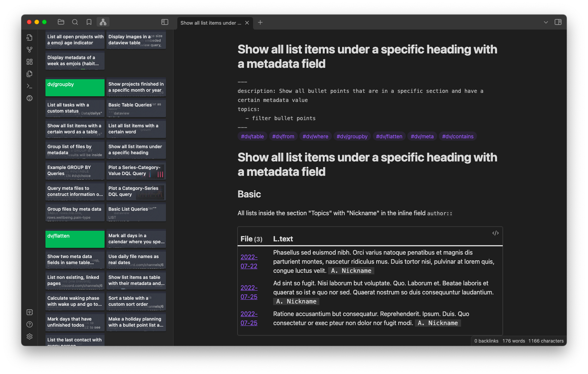Open 'Show all list items under a specific heading' card
This screenshot has width=588, height=374.
click(136, 150)
